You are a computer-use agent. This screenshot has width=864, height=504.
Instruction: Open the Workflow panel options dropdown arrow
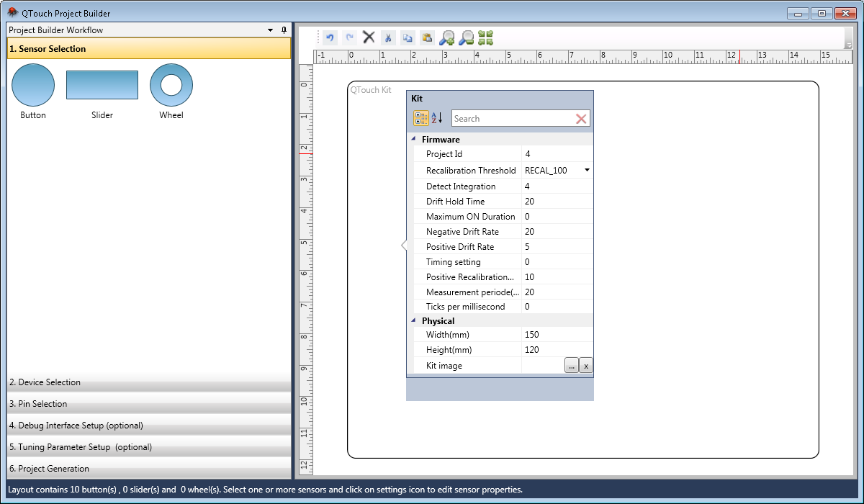point(271,30)
